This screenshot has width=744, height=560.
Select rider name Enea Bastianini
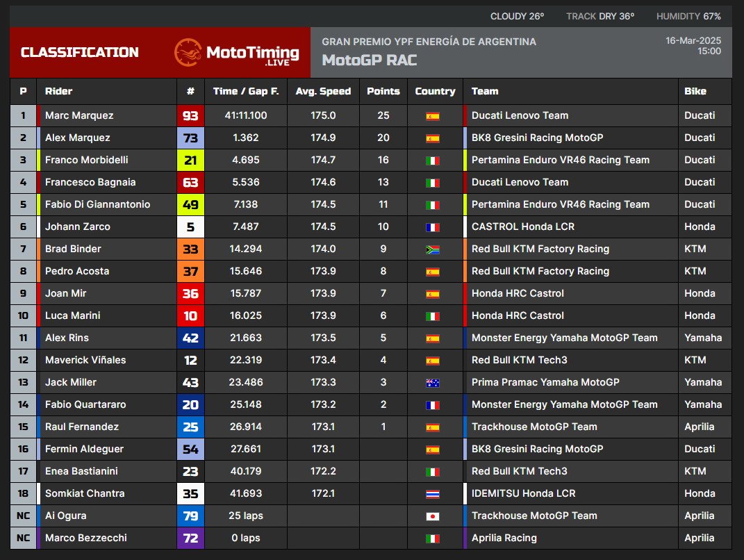click(81, 471)
